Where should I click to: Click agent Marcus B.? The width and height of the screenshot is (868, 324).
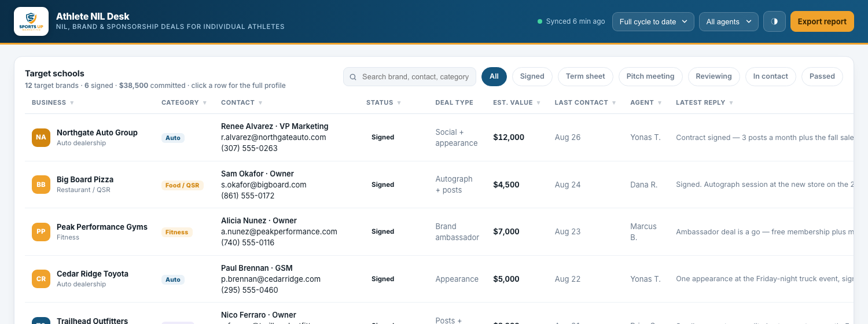click(643, 231)
